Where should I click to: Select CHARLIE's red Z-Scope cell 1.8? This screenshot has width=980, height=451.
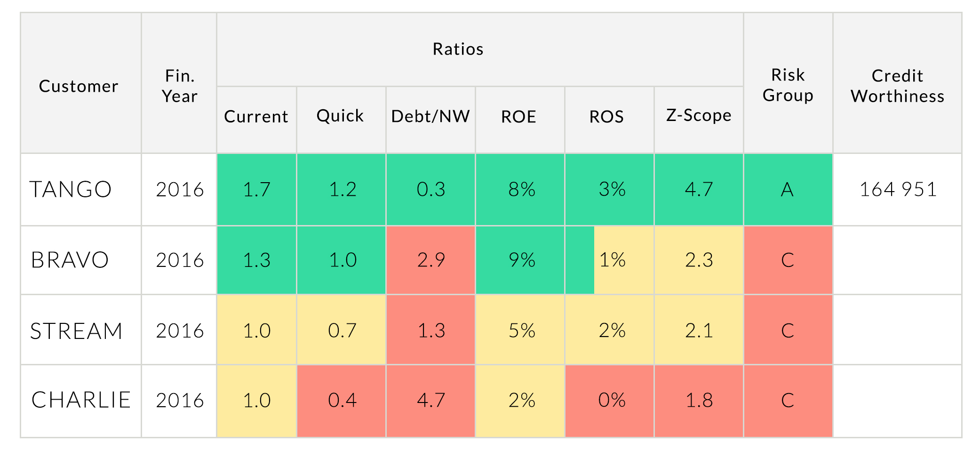[699, 400]
